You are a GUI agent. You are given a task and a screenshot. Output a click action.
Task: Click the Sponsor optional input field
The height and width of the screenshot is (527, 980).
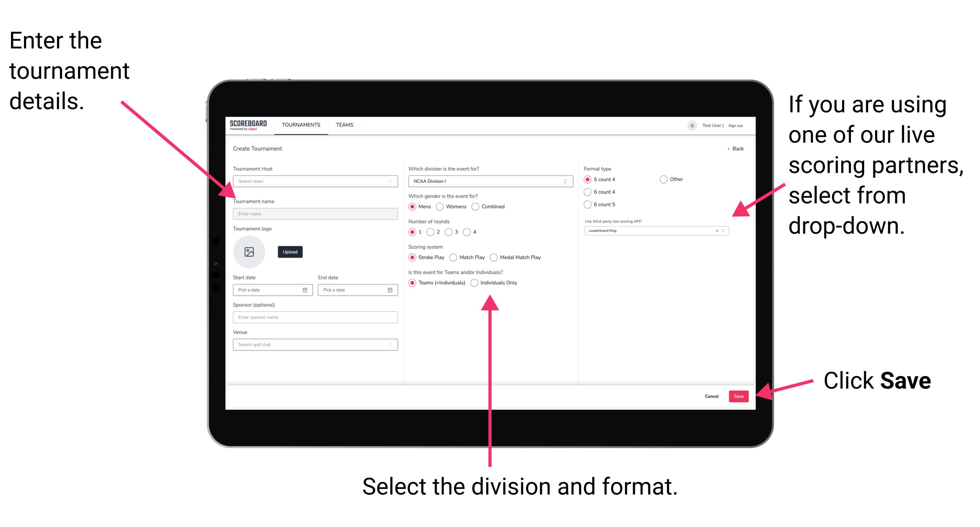tap(314, 317)
